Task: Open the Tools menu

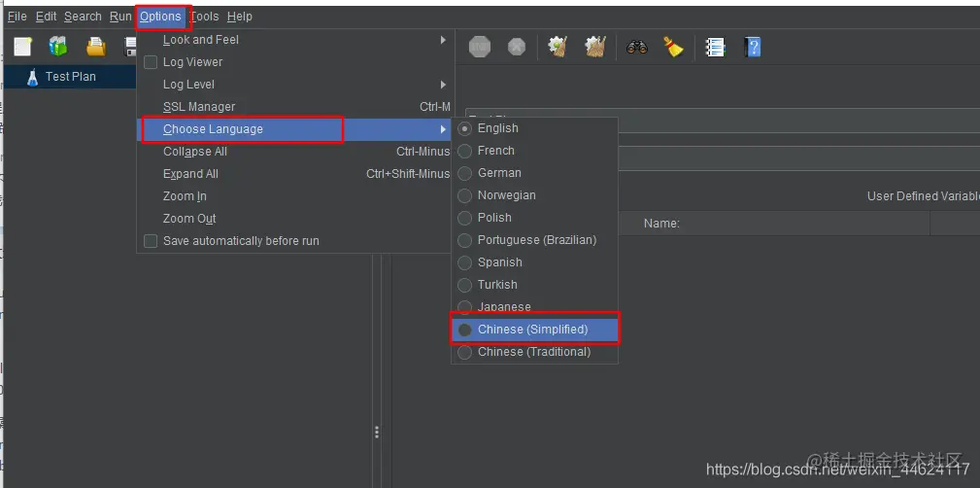Action: point(205,17)
